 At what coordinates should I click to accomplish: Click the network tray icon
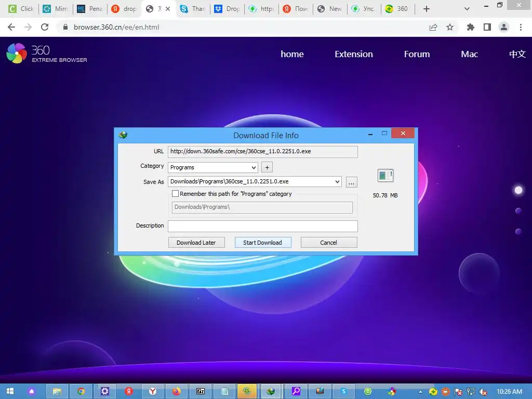coord(470,392)
